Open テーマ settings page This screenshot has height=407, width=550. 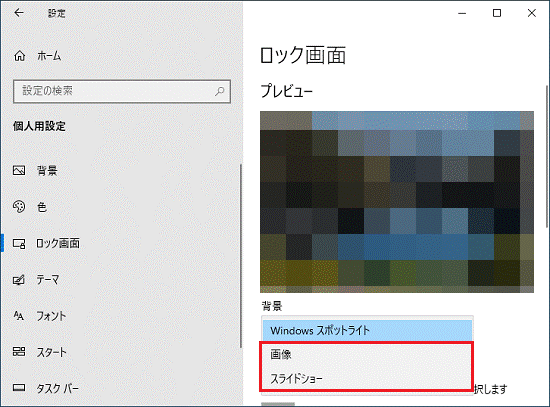[x=48, y=280]
